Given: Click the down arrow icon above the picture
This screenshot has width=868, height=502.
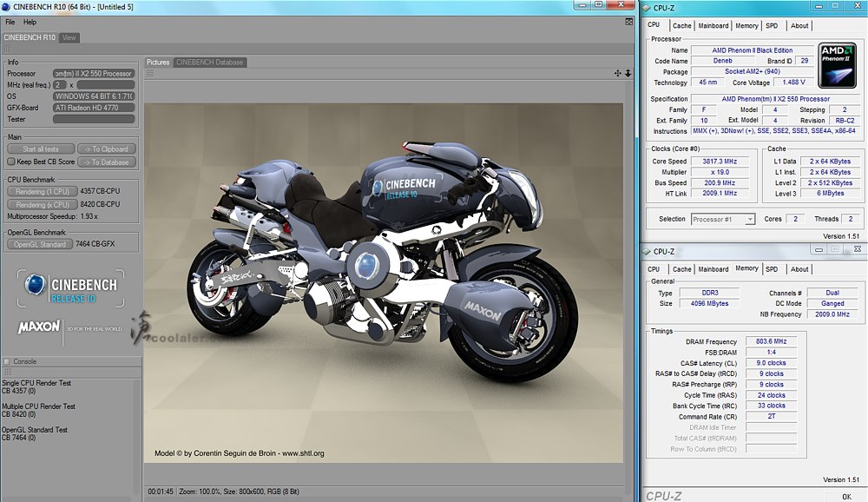Looking at the screenshot, I should (x=628, y=73).
